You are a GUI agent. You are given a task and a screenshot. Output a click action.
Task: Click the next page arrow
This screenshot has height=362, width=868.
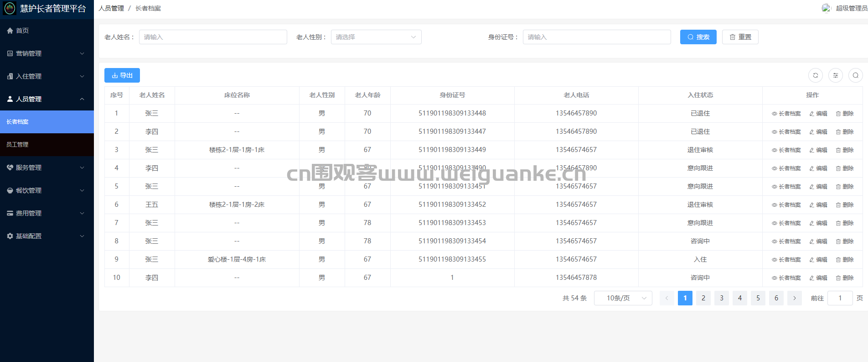pyautogui.click(x=795, y=298)
